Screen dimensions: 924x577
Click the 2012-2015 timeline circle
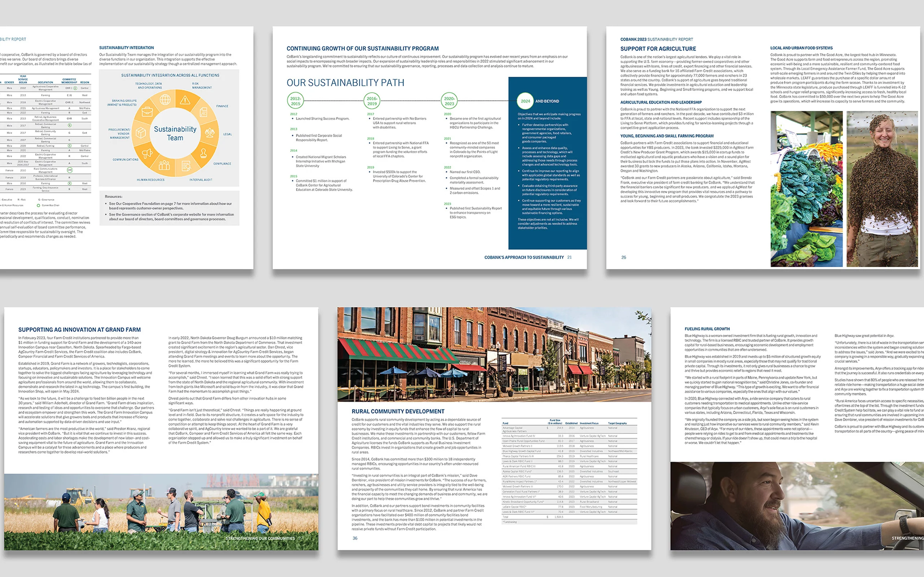(x=296, y=101)
